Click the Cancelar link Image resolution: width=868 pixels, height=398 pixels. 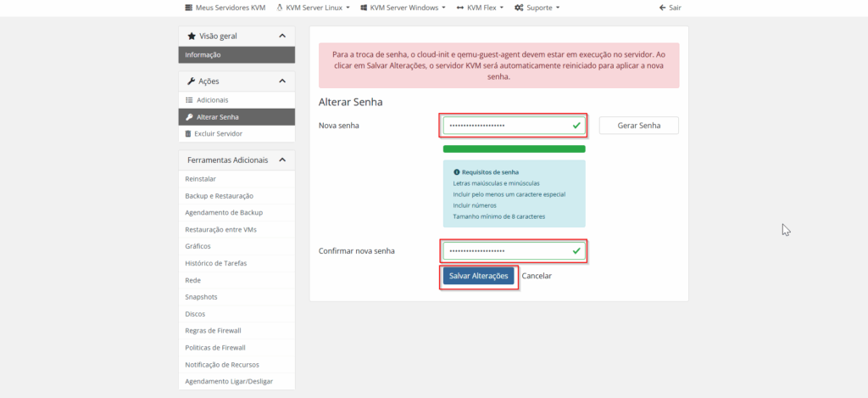[x=537, y=276]
